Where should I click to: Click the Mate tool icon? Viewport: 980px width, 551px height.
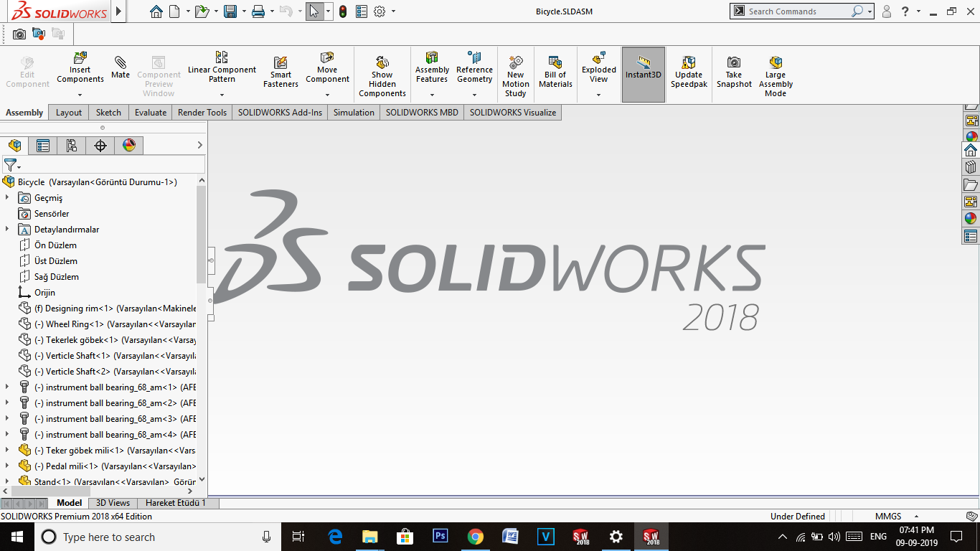click(x=121, y=67)
